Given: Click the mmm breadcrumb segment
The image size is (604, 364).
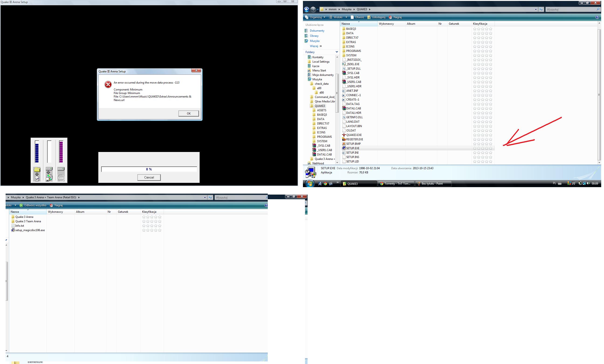Looking at the screenshot, I should click(x=332, y=9).
